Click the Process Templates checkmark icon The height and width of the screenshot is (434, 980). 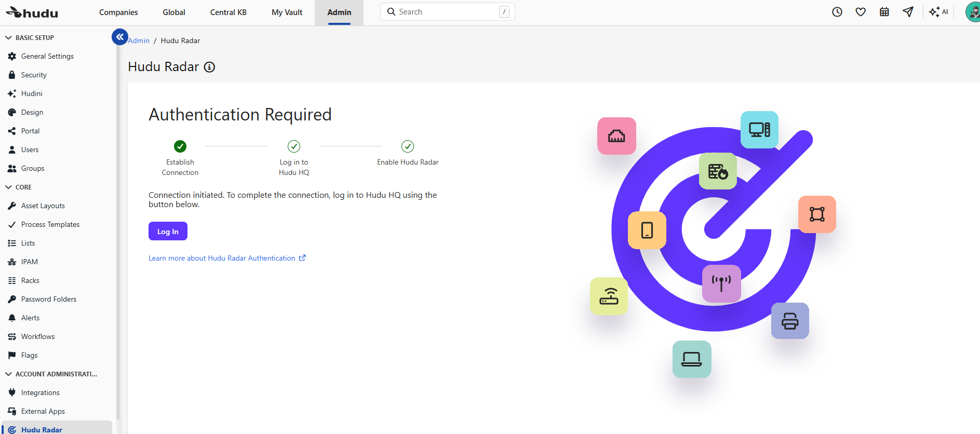12,224
